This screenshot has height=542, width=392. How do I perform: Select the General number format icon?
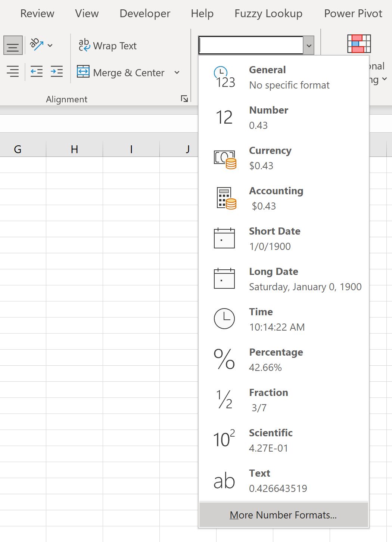point(224,77)
